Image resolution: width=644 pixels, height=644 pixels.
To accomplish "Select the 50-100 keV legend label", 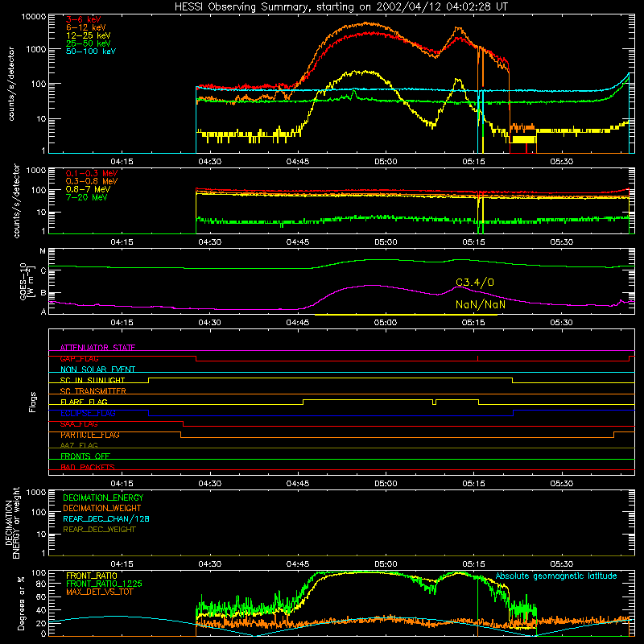I will point(91,52).
